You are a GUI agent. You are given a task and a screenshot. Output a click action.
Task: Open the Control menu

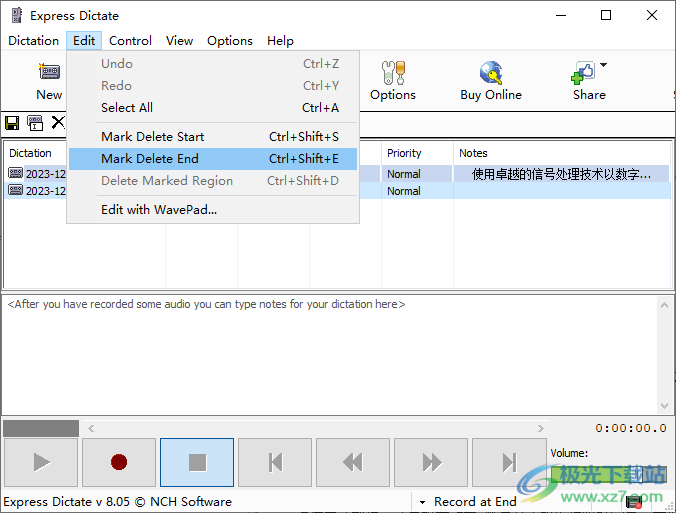pyautogui.click(x=130, y=41)
